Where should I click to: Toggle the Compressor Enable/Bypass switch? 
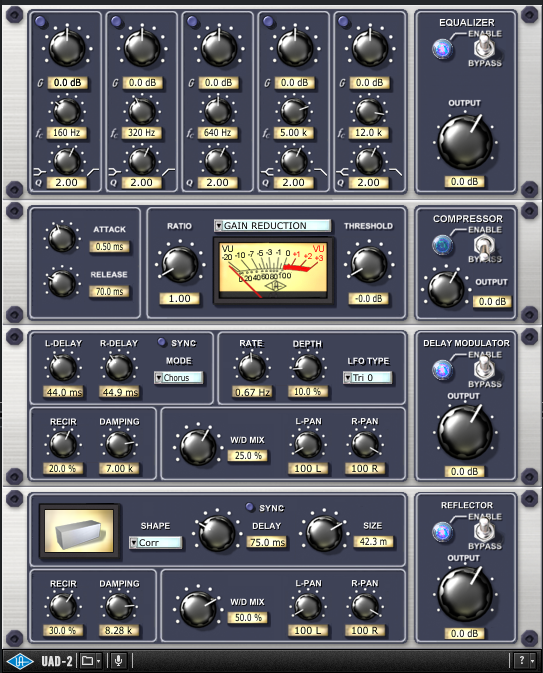(484, 246)
